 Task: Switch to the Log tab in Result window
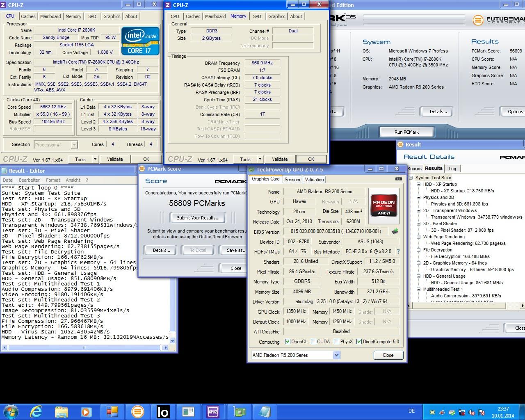pos(452,169)
